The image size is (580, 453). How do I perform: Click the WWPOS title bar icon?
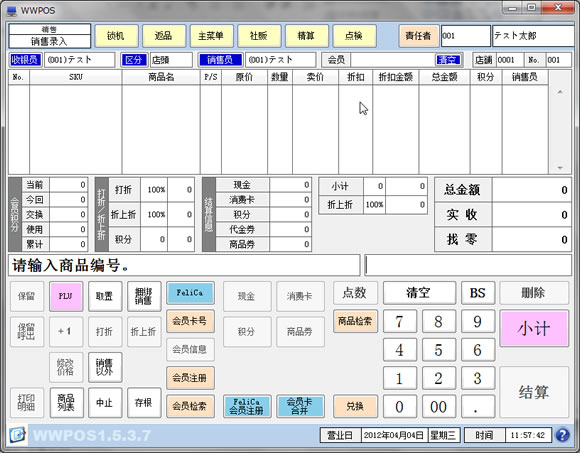[x=11, y=10]
